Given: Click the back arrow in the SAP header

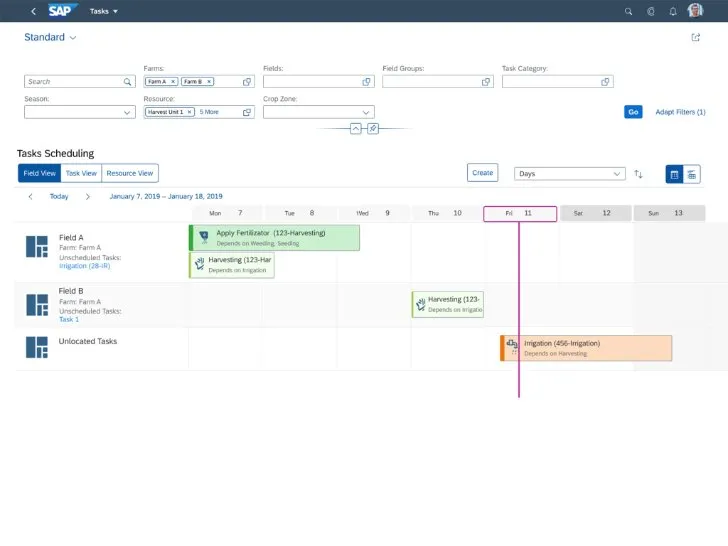Looking at the screenshot, I should pos(33,11).
